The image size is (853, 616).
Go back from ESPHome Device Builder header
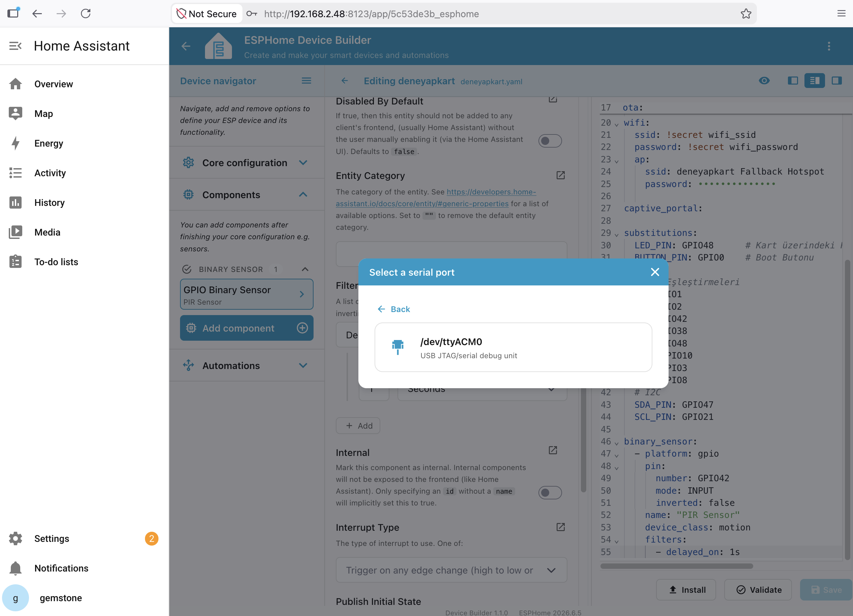[x=186, y=46]
